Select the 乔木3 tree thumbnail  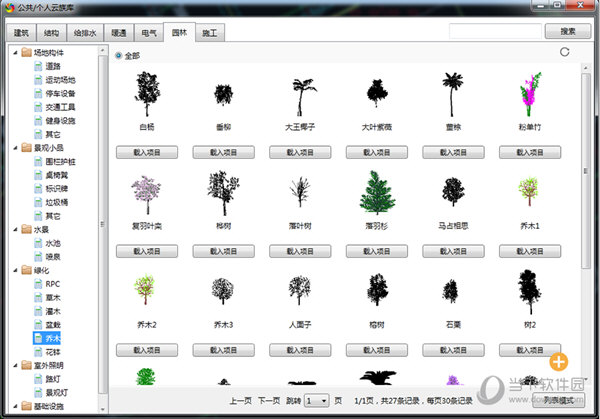point(223,291)
